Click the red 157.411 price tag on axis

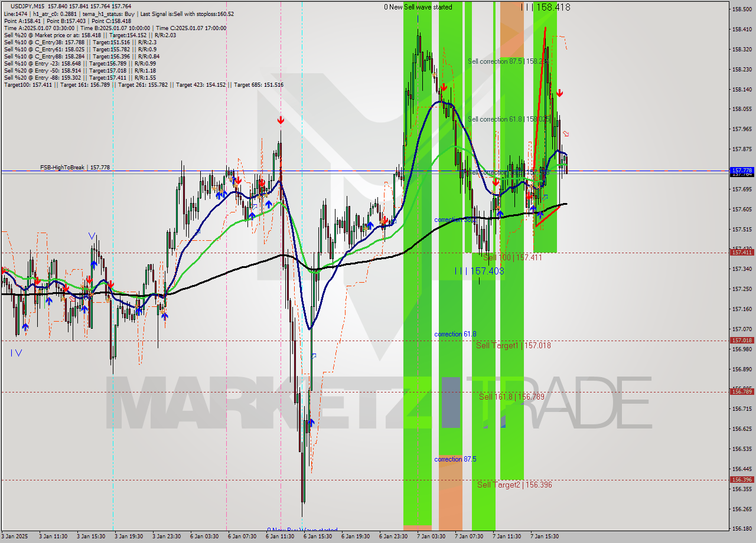[x=742, y=252]
